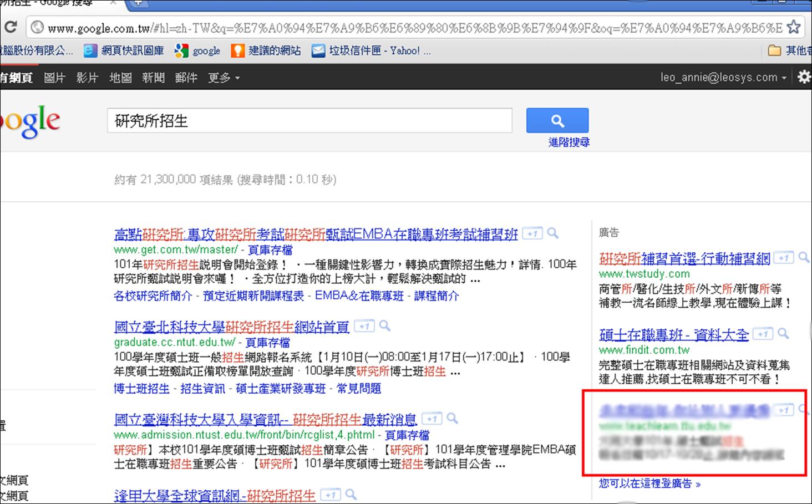Open 頁庫存檔 for www.get.com.tw result
The height and width of the screenshot is (504, 812).
pos(270,250)
